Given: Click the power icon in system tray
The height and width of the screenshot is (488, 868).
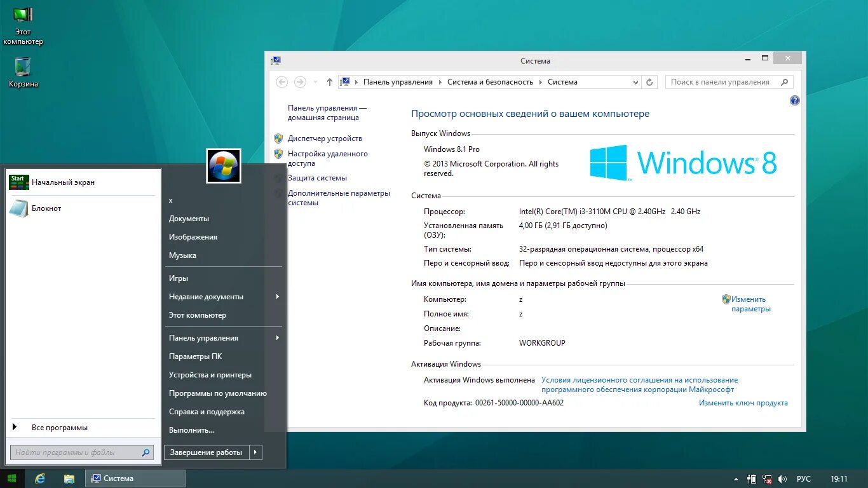Looking at the screenshot, I should point(752,479).
